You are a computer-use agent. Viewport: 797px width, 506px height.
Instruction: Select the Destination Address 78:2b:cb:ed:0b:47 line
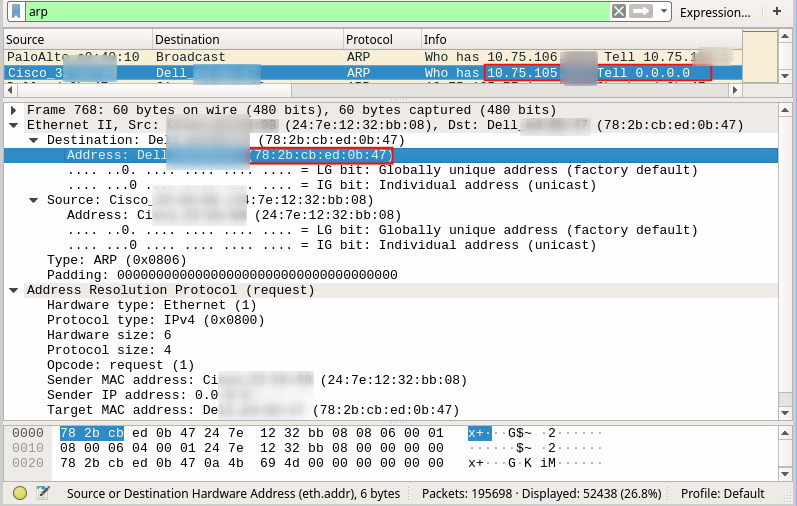pyautogui.click(x=390, y=155)
